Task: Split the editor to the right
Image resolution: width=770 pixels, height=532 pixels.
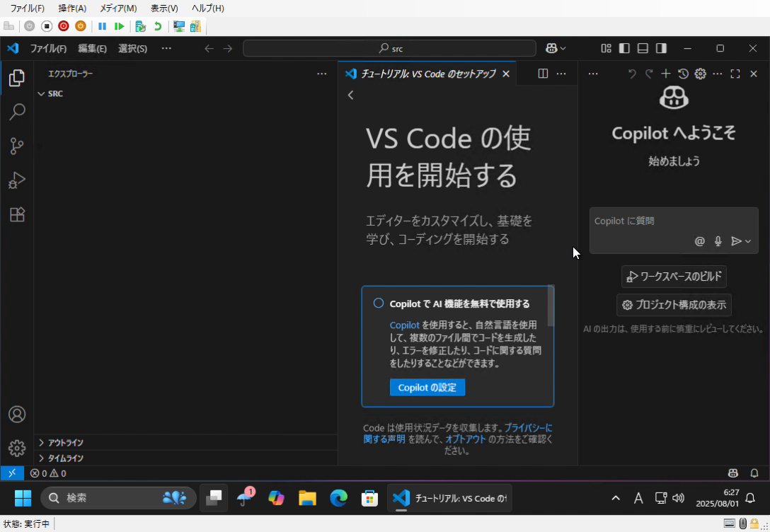Action: [x=543, y=74]
